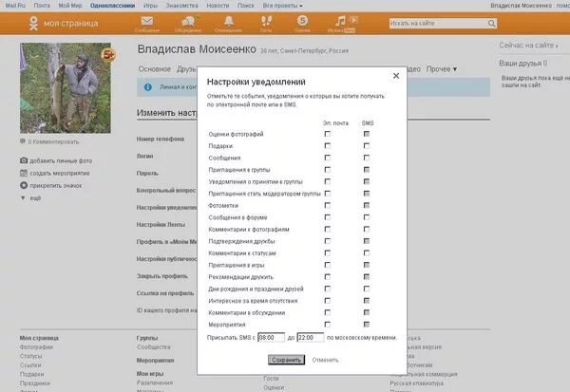Click создать мероприятие link
The height and width of the screenshot is (392, 570).
click(x=60, y=174)
